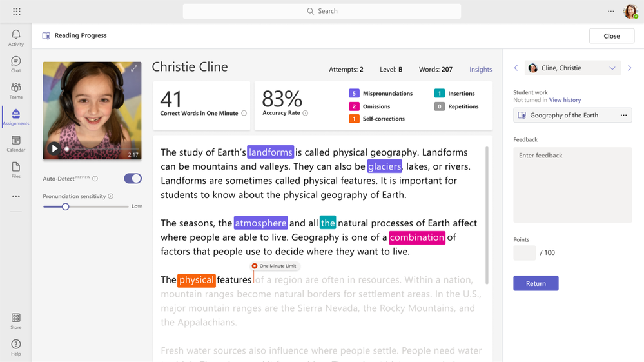The width and height of the screenshot is (644, 362).
Task: Toggle the Auto-Detect switch off
Action: point(133,178)
